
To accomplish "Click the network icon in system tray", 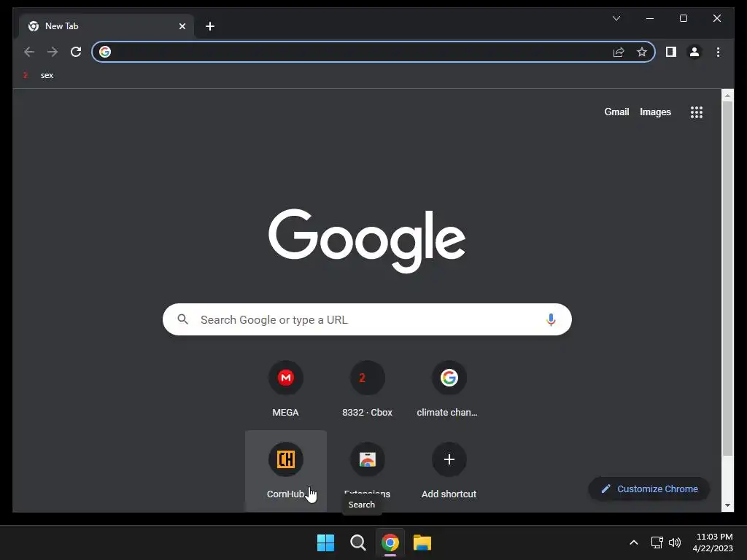I will tap(657, 542).
